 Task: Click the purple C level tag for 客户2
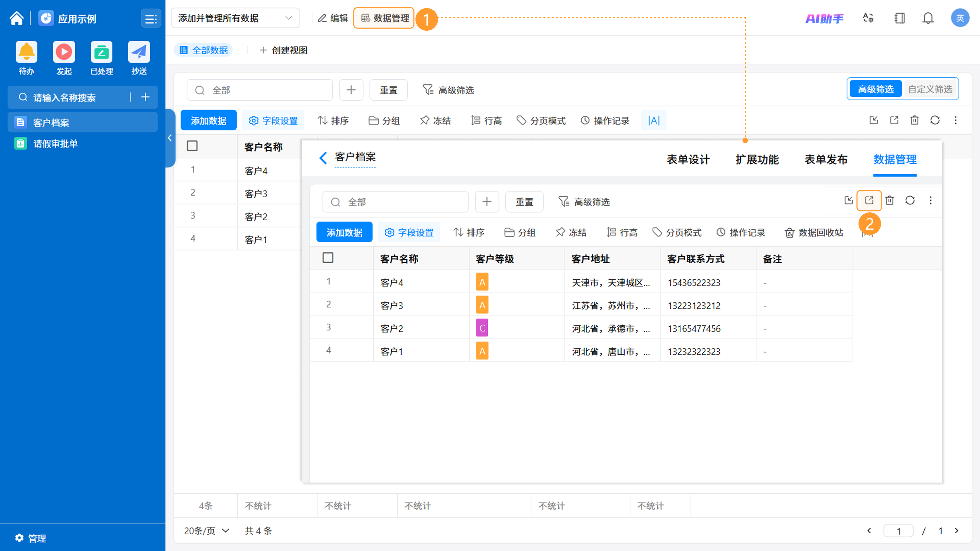(482, 328)
